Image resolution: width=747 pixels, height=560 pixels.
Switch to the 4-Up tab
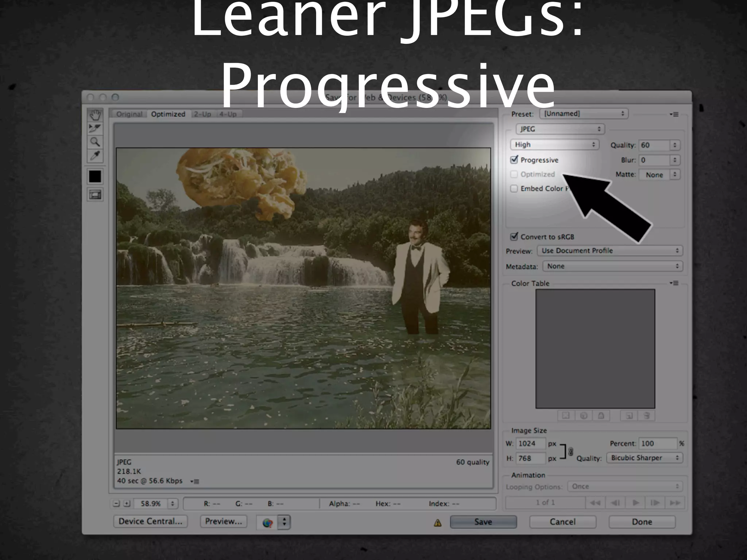pos(228,114)
